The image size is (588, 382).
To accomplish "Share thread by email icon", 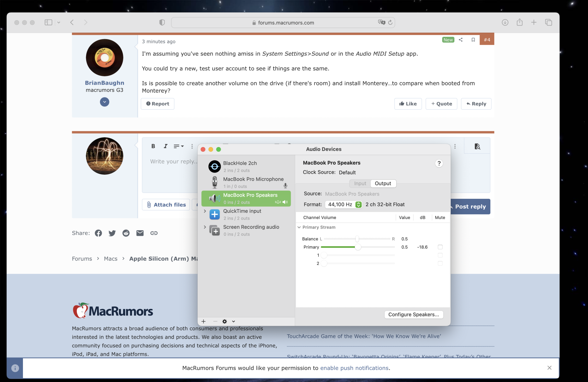I will tap(140, 233).
